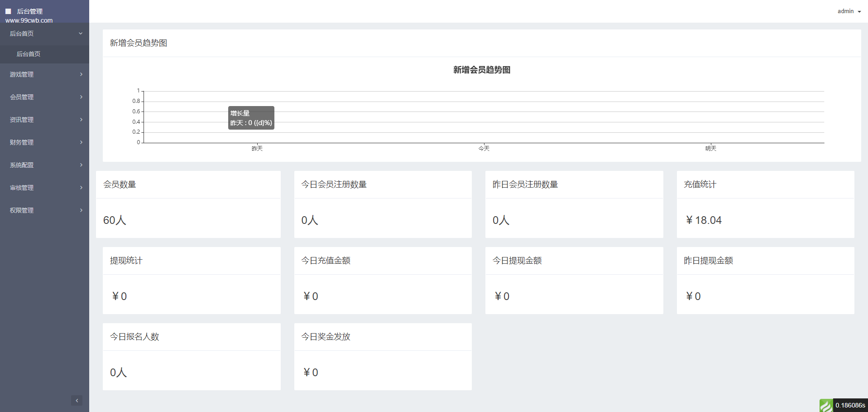Open the 系统配置 sidebar menu
Viewport: 868px width, 412px height.
coord(44,165)
